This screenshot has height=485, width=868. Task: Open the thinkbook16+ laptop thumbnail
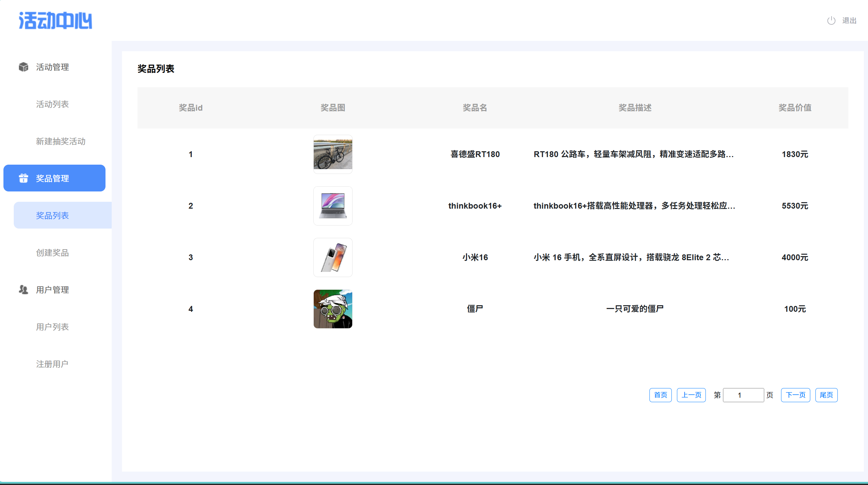pyautogui.click(x=333, y=206)
